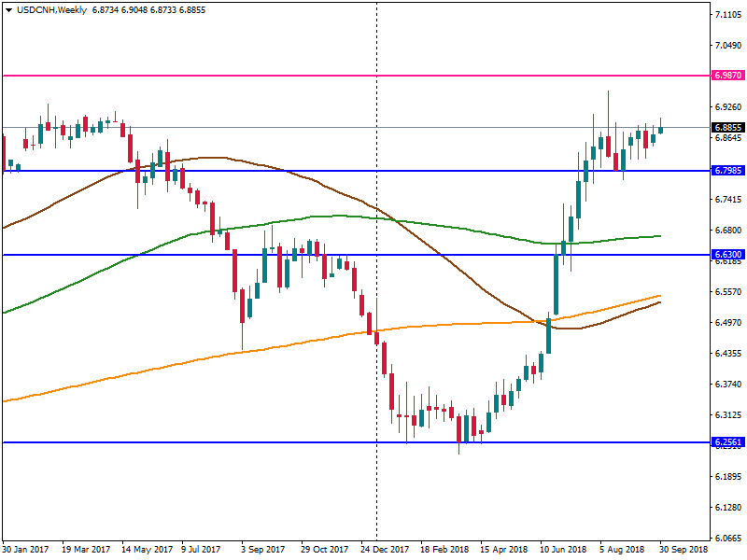Click the 7.1105 value on the price scale
This screenshot has width=747, height=560.
click(x=726, y=15)
